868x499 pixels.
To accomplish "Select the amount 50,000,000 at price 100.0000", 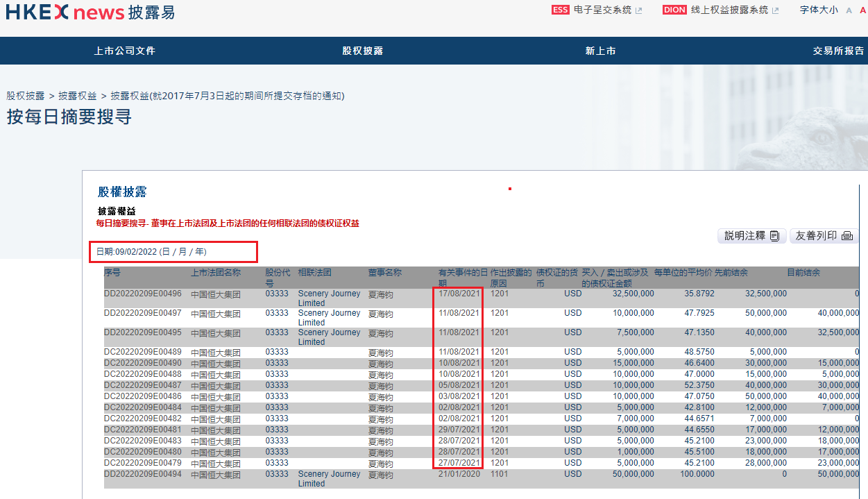I will pyautogui.click(x=633, y=474).
